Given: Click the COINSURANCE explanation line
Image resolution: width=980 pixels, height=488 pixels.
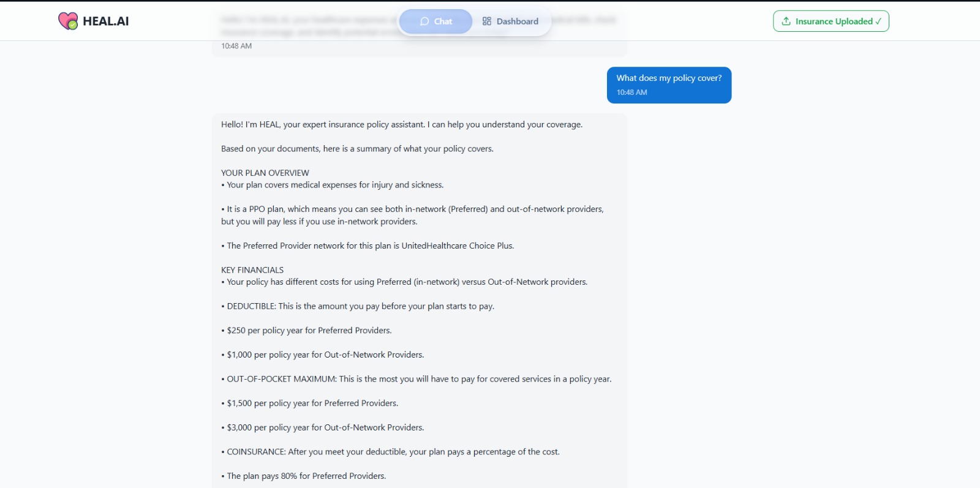Looking at the screenshot, I should pyautogui.click(x=390, y=452).
